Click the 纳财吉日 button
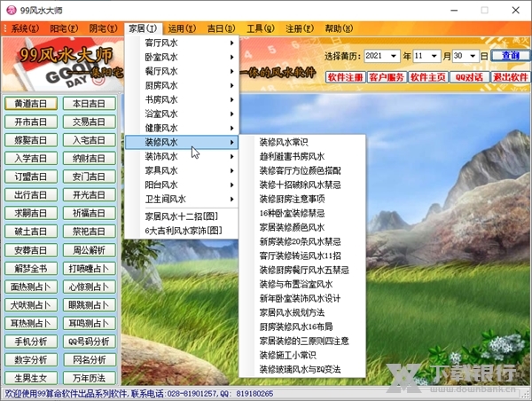Viewport: 532px width, 401px height. [90, 159]
